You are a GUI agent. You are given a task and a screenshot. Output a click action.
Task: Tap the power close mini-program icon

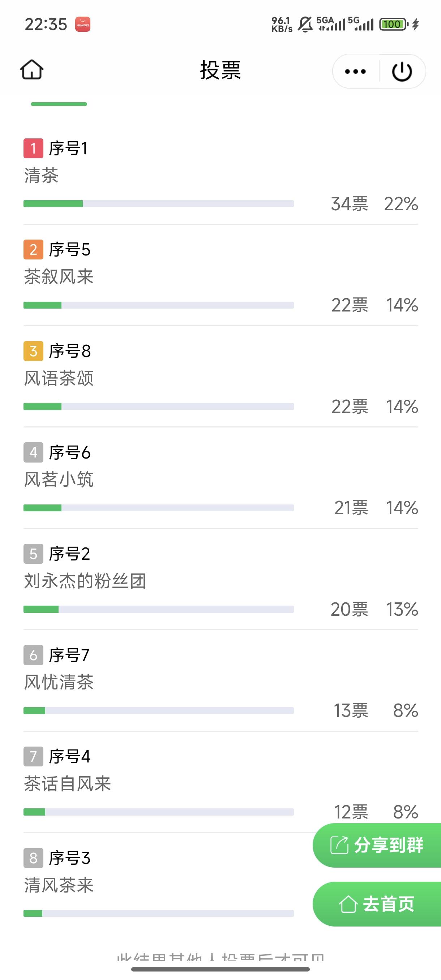point(402,72)
